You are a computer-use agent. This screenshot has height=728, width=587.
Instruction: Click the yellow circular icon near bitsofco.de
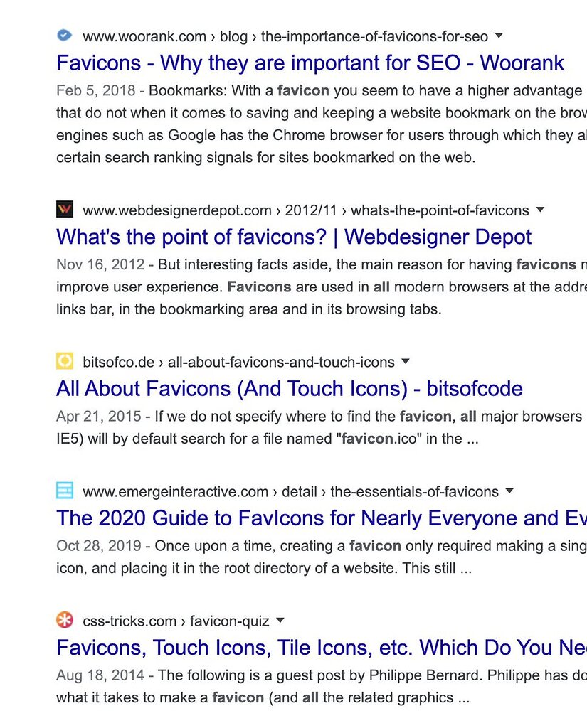[65, 360]
